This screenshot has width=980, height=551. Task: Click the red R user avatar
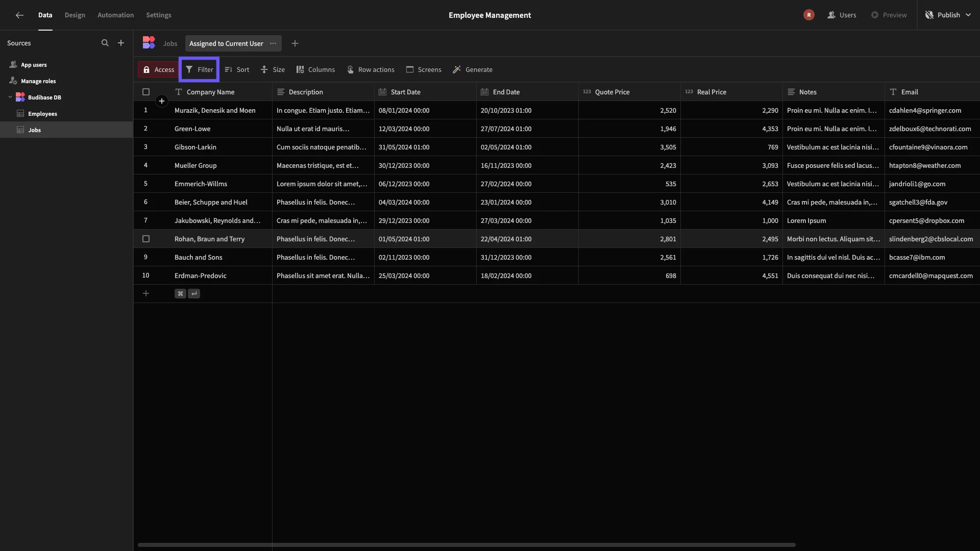pos(808,15)
